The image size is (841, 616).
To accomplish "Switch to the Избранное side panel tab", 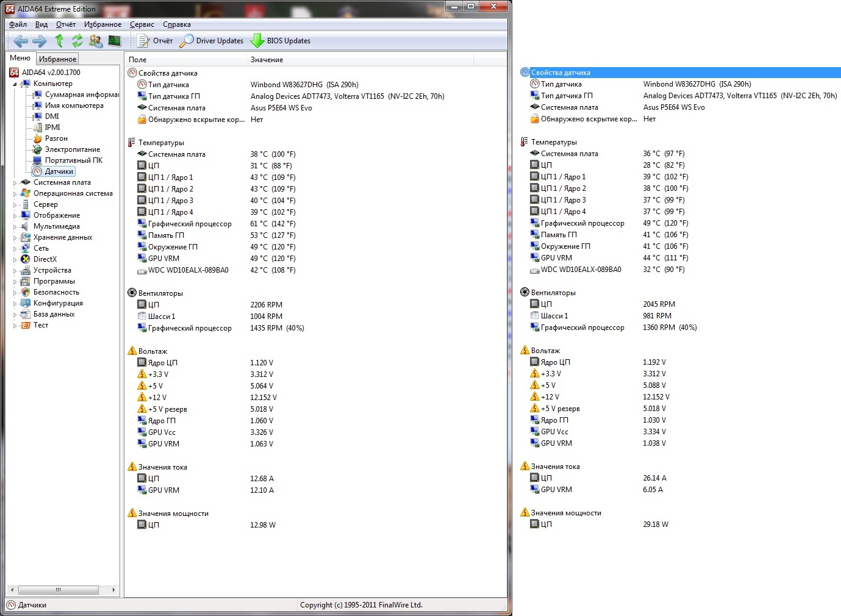I will [x=57, y=59].
